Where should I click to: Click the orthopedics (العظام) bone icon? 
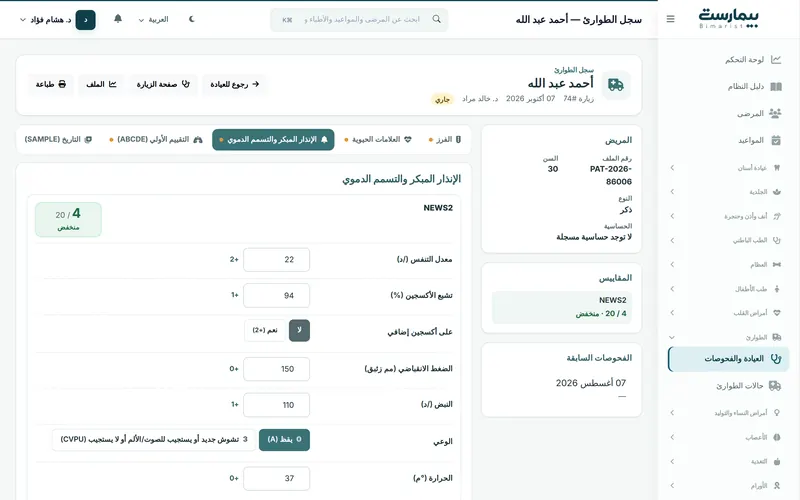[x=777, y=264]
